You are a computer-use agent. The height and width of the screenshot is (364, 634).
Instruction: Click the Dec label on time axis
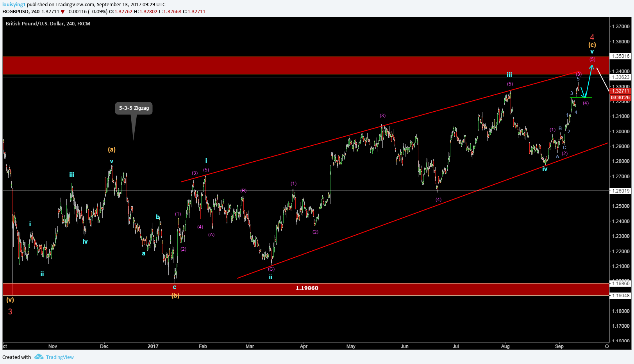(104, 346)
